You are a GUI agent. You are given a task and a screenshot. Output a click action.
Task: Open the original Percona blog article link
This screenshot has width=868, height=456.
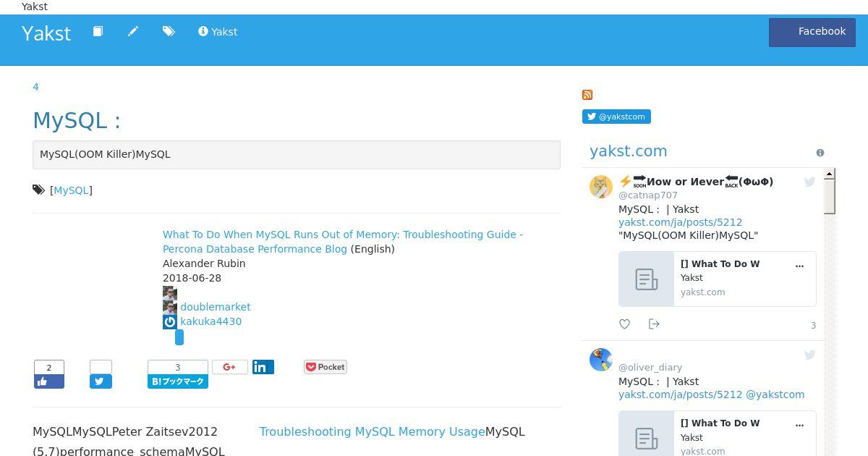[343, 242]
